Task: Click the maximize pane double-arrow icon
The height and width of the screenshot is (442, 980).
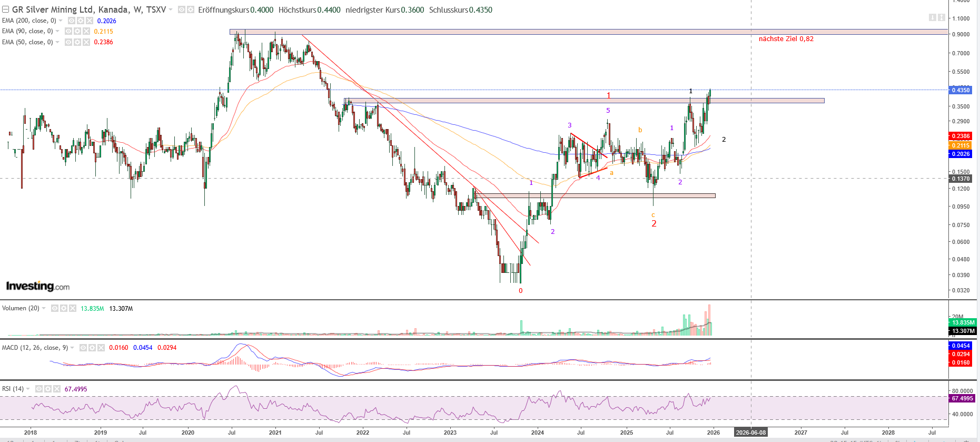Action: (x=941, y=17)
